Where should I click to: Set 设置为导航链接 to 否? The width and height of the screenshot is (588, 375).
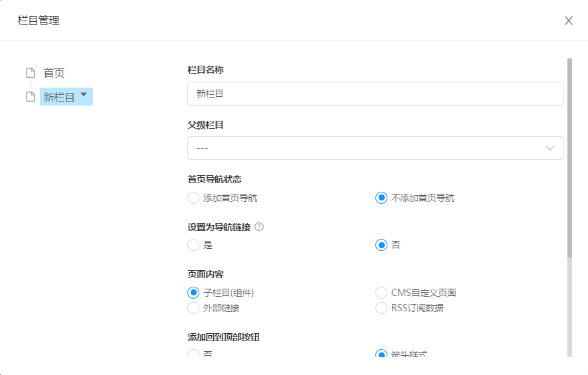tap(381, 245)
